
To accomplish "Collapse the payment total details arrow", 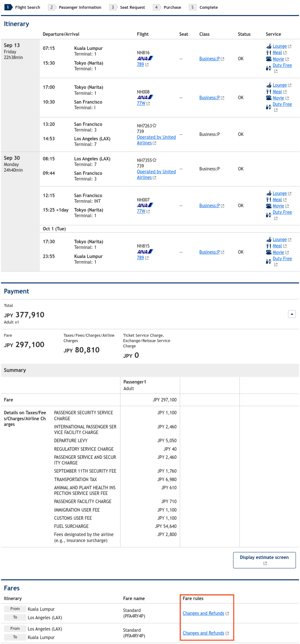I will point(292,314).
